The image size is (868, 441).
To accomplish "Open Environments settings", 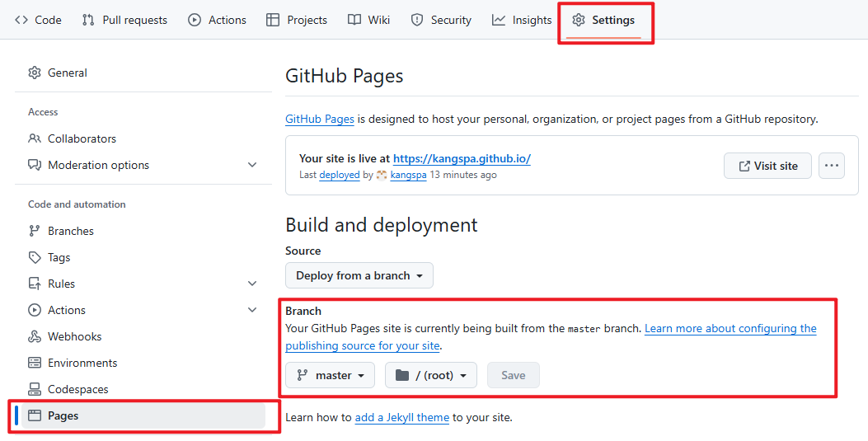I will 143,363.
